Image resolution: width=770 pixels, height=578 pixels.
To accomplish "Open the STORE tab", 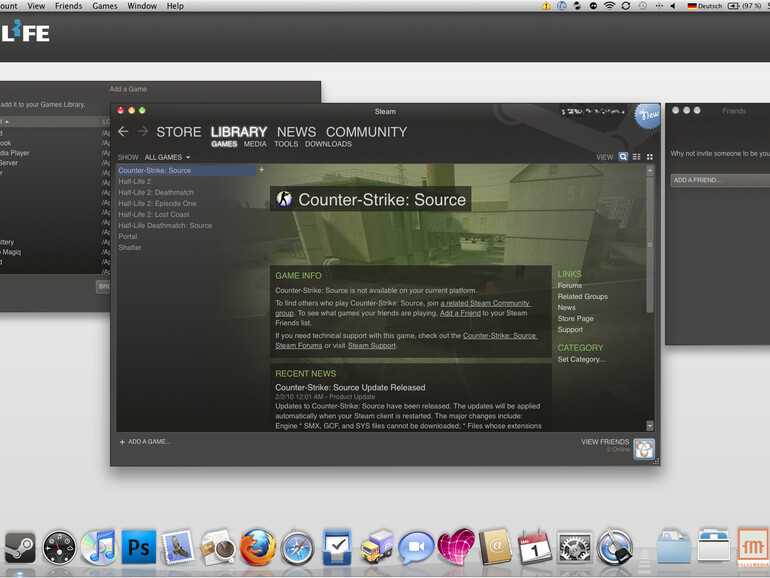I will click(179, 132).
